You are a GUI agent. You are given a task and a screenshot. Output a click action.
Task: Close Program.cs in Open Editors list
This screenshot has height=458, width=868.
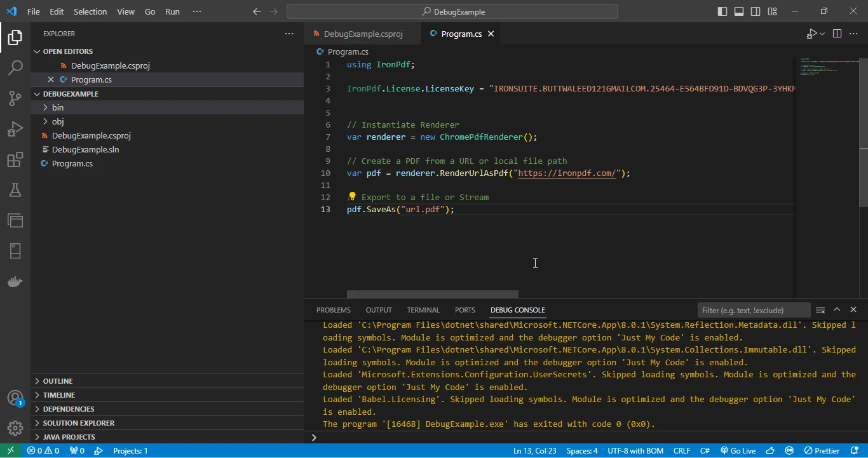click(x=51, y=79)
